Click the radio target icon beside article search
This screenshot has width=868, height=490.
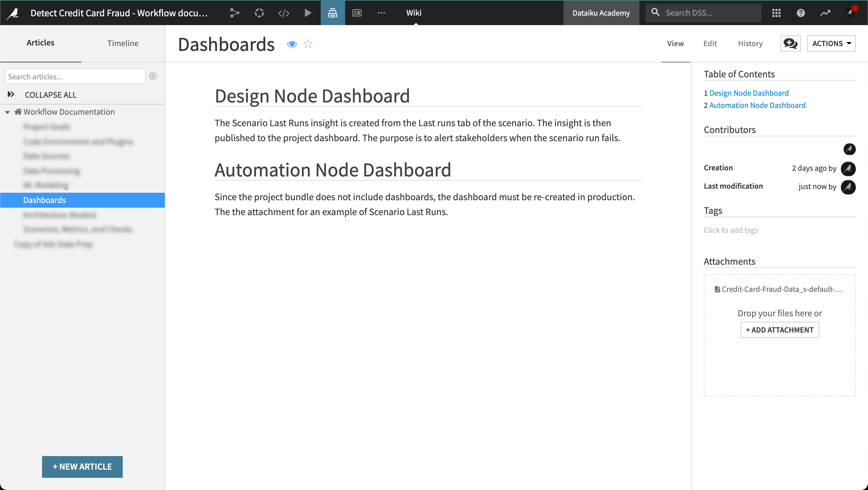click(x=153, y=76)
